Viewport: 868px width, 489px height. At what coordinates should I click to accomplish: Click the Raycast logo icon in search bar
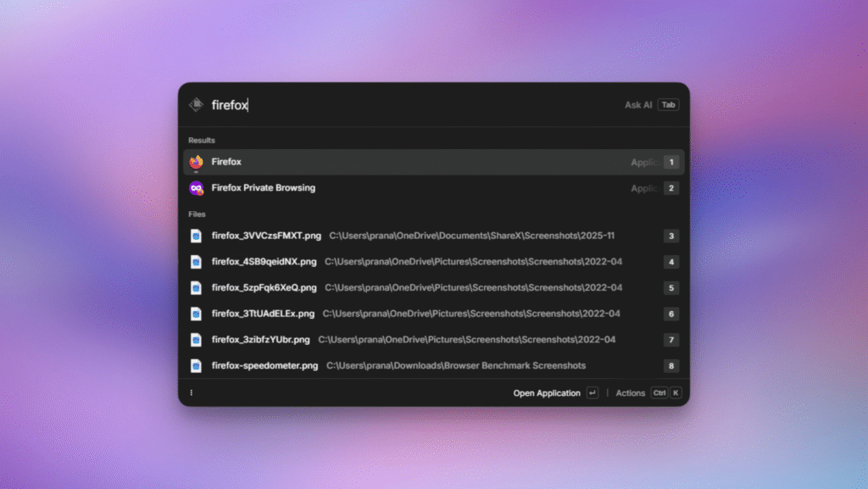[196, 105]
